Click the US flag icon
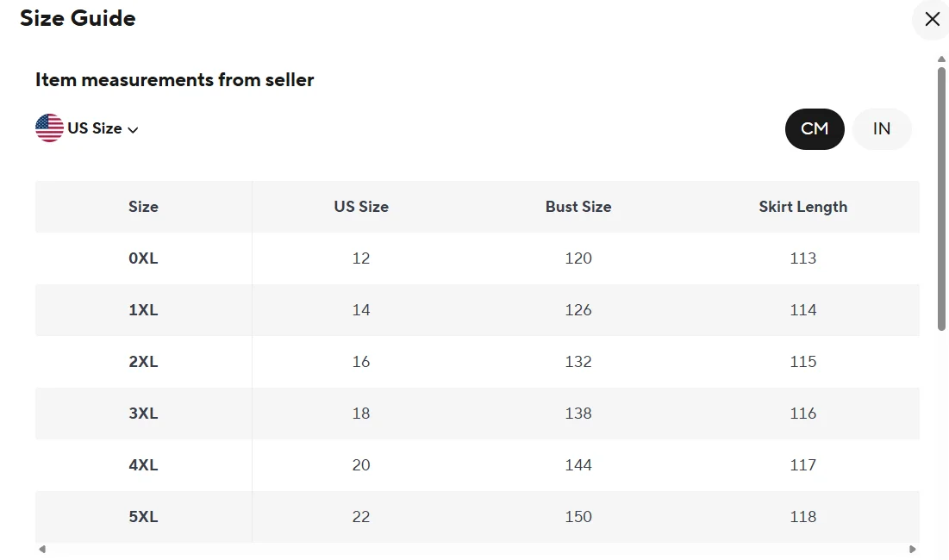 pos(49,128)
